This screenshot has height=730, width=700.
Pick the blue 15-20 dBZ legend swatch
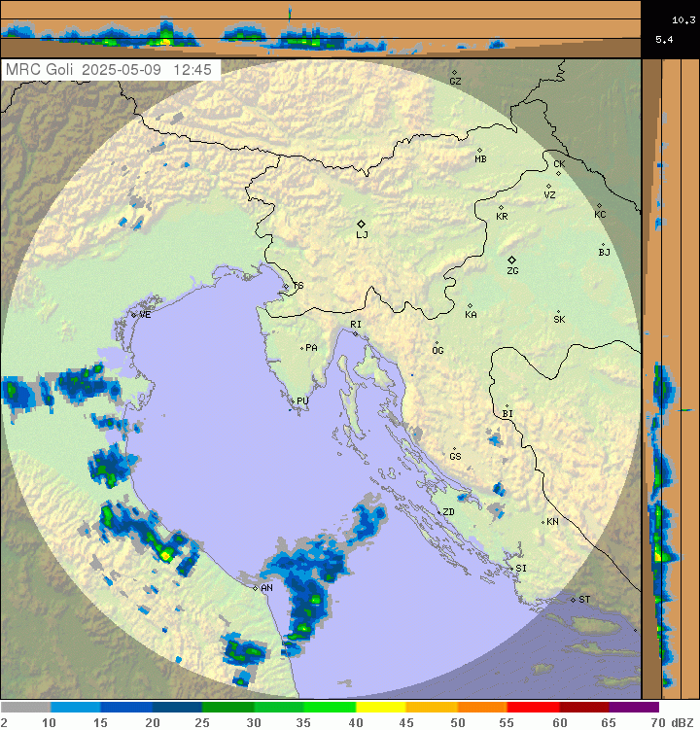(126, 708)
